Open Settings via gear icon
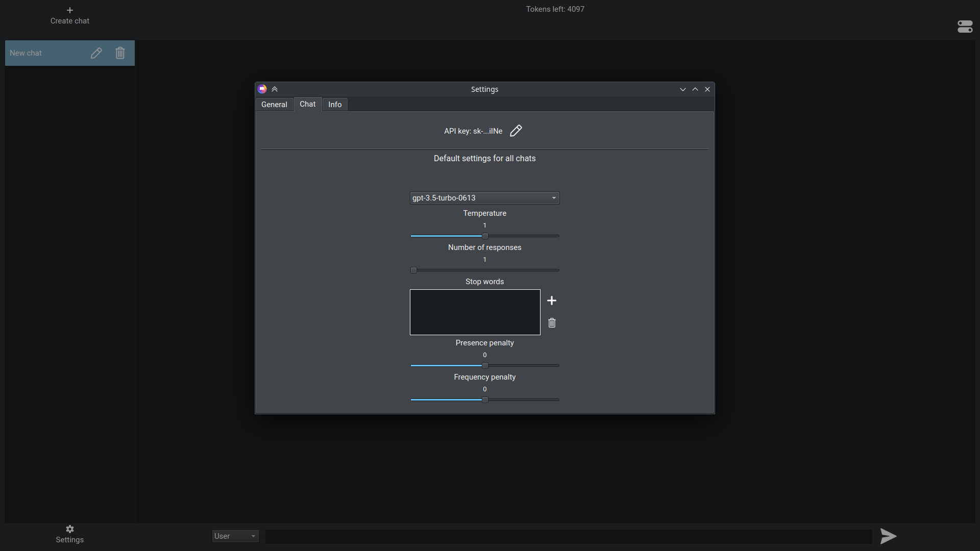Image resolution: width=980 pixels, height=551 pixels. 70,529
